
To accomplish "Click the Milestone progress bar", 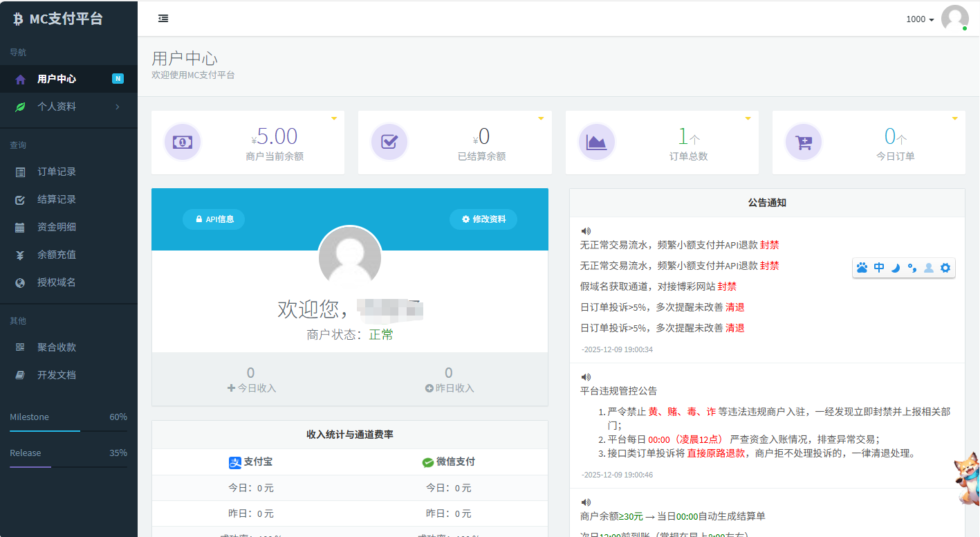I will [68, 430].
